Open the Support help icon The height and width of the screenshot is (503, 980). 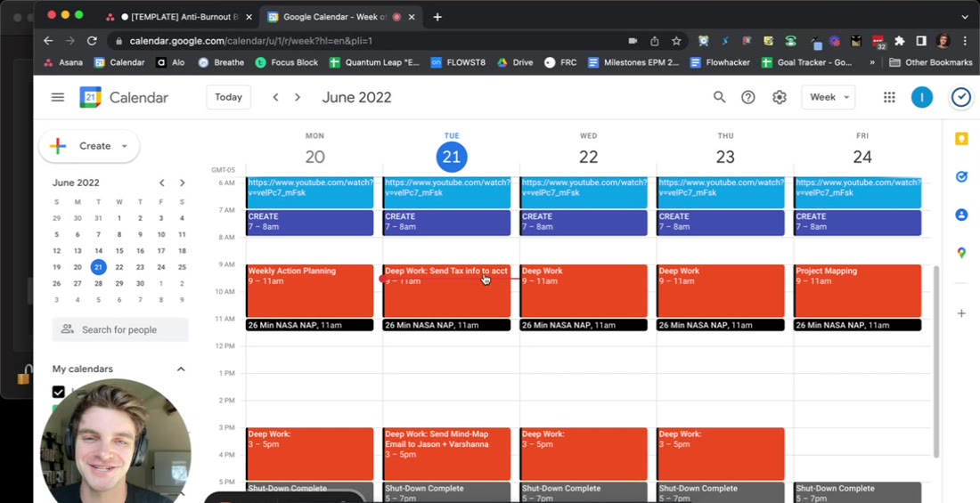click(748, 97)
